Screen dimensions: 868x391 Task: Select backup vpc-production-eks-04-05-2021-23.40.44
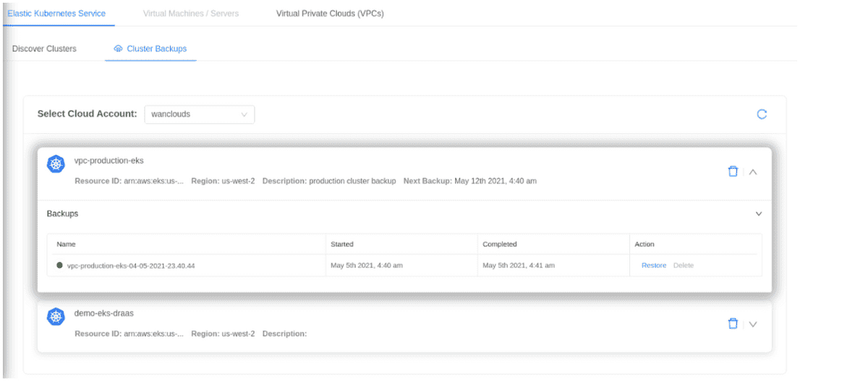(x=131, y=266)
